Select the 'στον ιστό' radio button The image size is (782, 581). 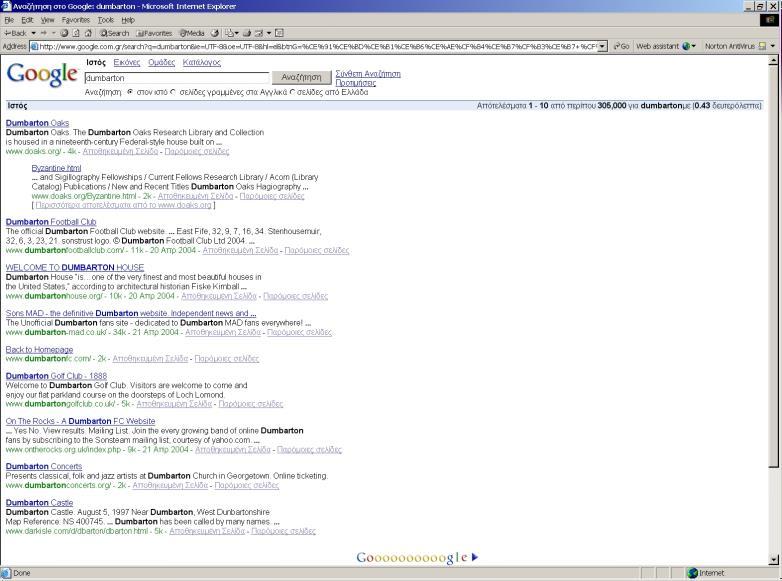click(130, 92)
